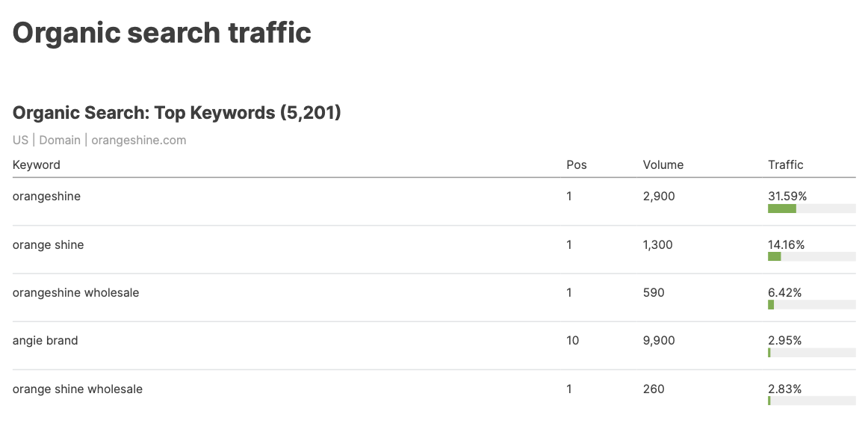Click the Volume column header
This screenshot has height=435, width=868.
click(663, 164)
